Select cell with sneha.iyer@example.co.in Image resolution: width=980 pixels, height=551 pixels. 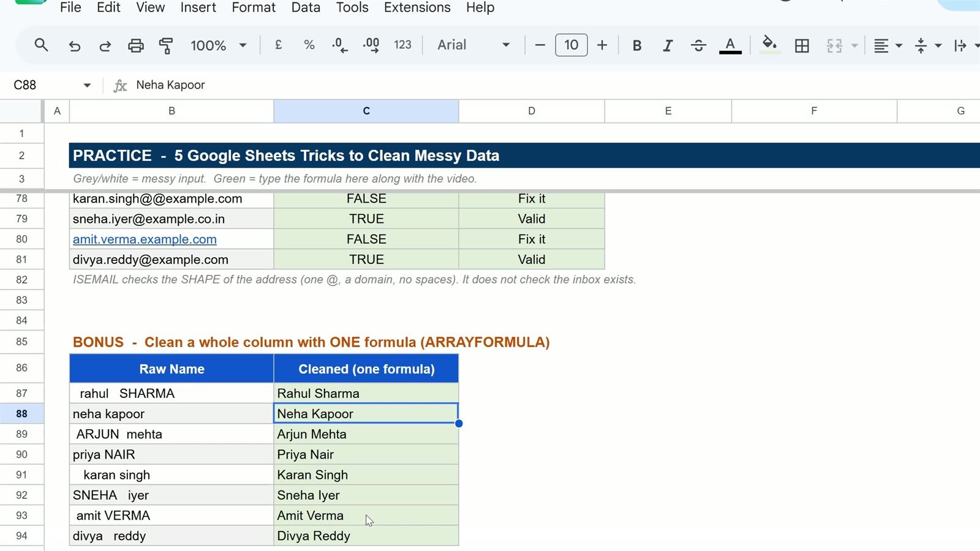(171, 219)
